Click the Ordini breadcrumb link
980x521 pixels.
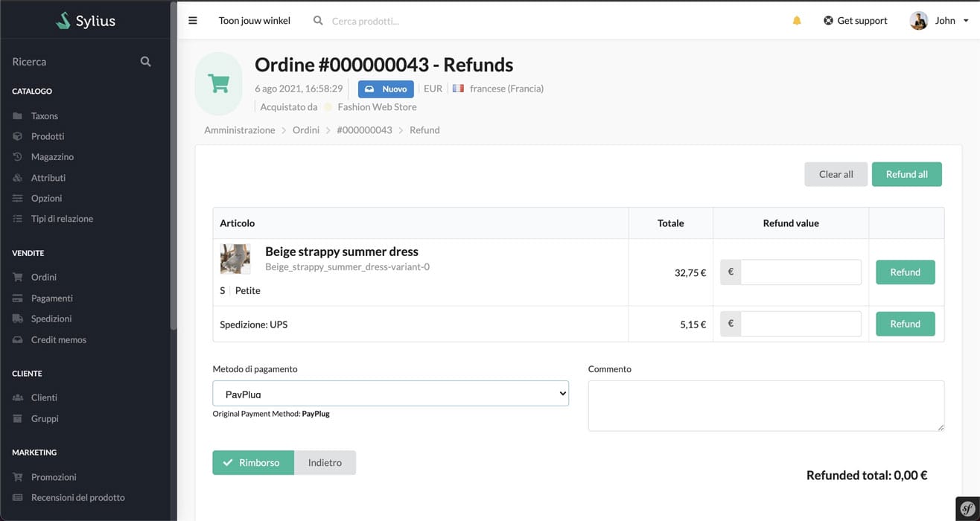305,130
